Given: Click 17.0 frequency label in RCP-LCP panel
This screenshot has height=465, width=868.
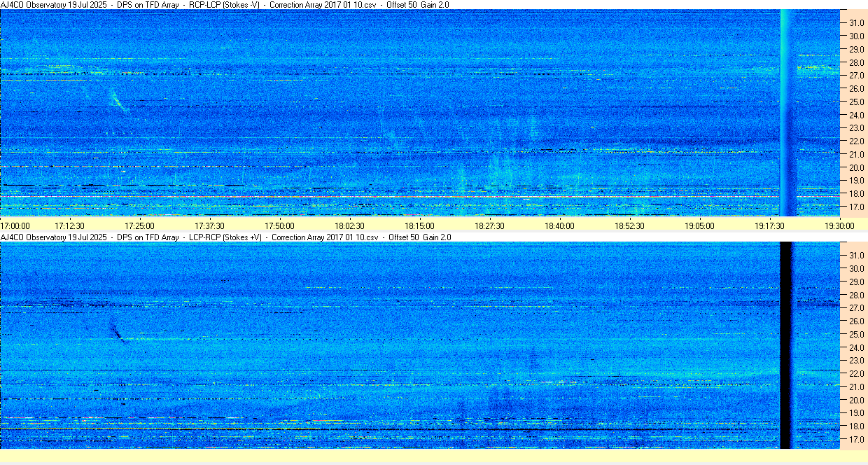Looking at the screenshot, I should tap(857, 208).
